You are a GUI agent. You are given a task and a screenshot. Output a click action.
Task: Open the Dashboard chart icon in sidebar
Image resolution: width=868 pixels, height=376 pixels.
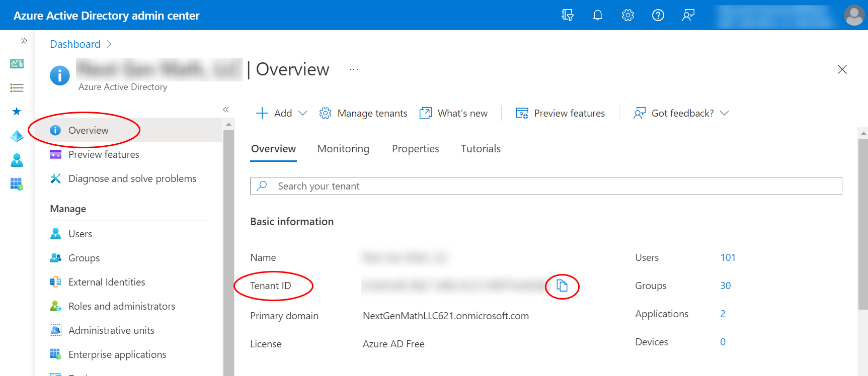pyautogui.click(x=17, y=64)
